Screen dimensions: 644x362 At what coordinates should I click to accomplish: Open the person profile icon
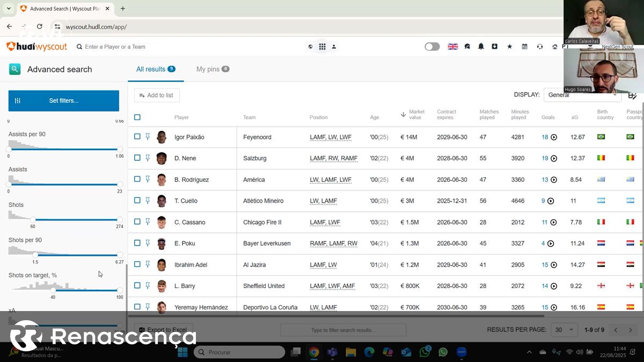(x=334, y=47)
